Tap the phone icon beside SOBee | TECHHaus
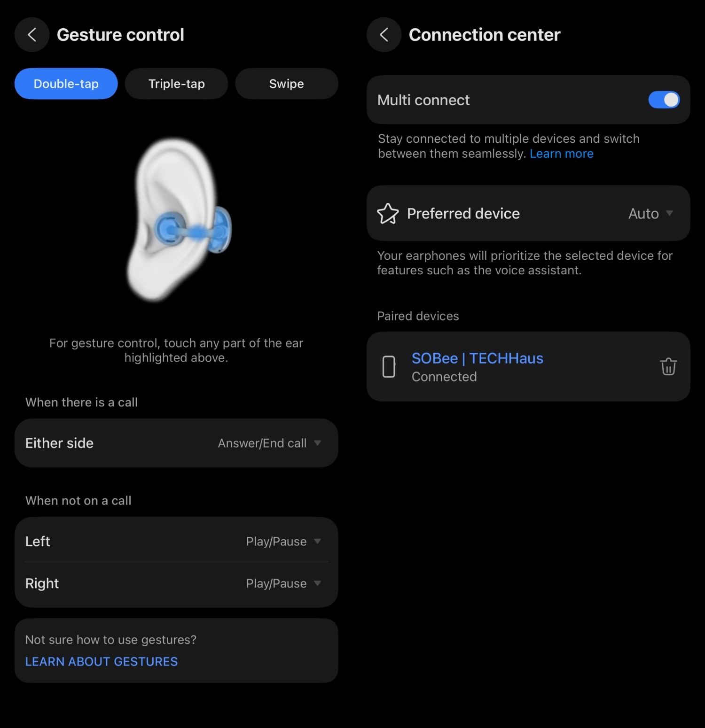 [x=389, y=366]
